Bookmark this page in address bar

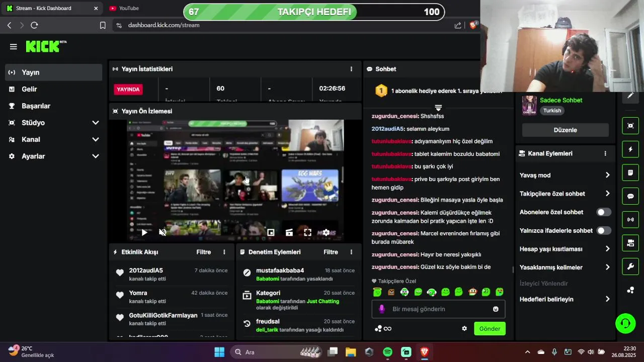tap(103, 25)
